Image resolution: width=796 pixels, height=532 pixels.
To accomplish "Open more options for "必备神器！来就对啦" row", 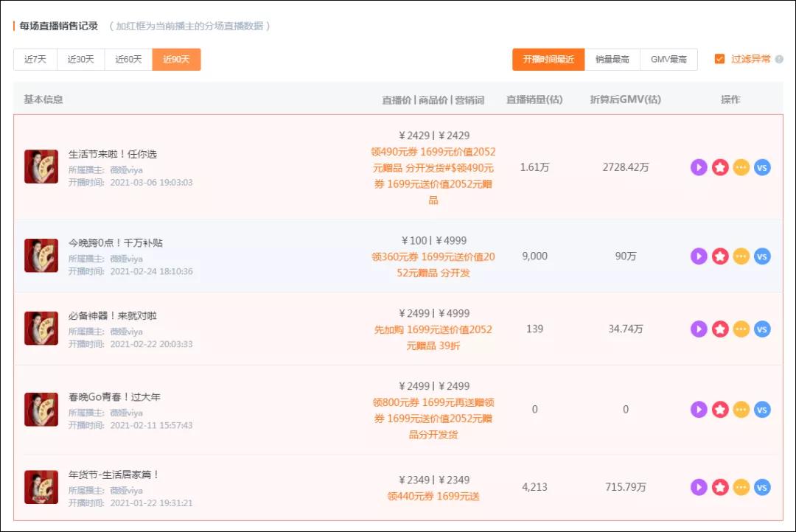I will coord(741,329).
